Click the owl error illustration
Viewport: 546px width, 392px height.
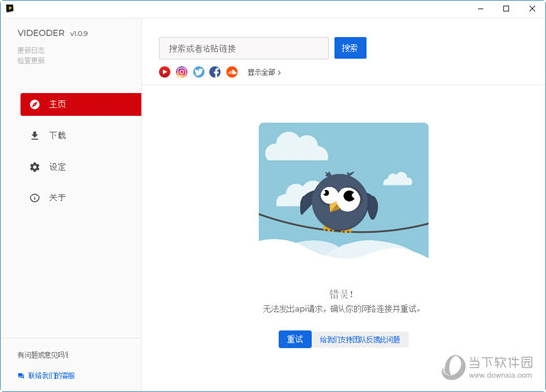tap(343, 191)
